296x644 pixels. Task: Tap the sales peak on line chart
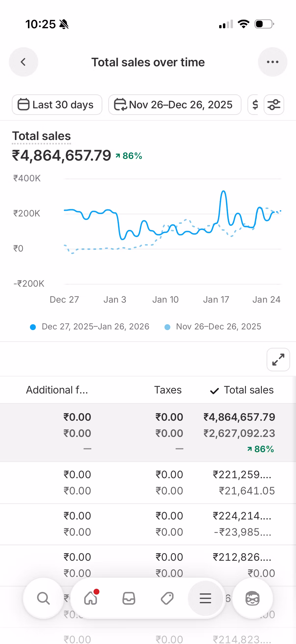point(223,192)
